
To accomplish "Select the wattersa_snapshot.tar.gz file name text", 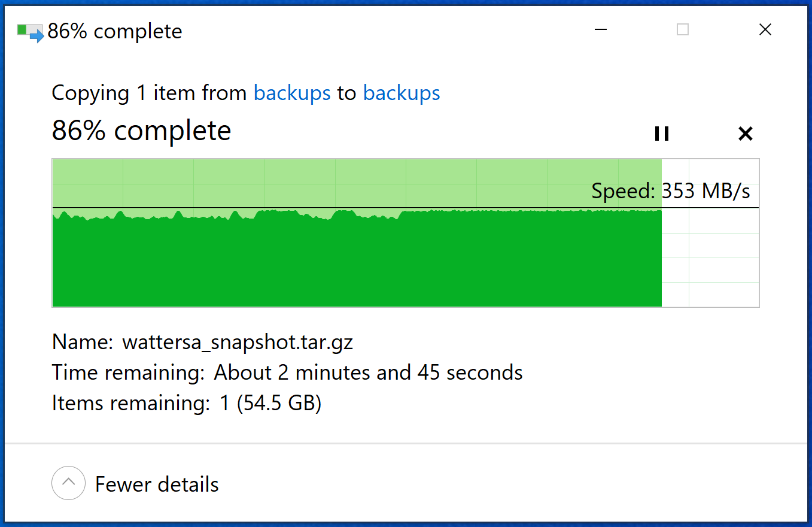I will coord(238,342).
